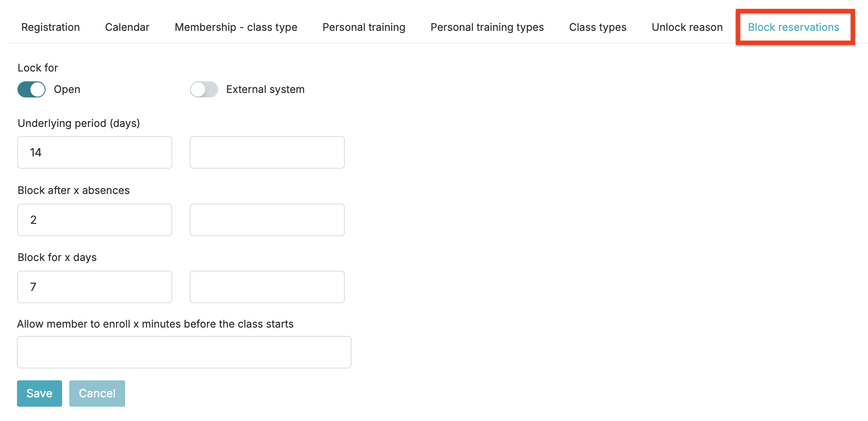The height and width of the screenshot is (421, 868).
Task: Select the Personal training tab
Action: pyautogui.click(x=364, y=27)
